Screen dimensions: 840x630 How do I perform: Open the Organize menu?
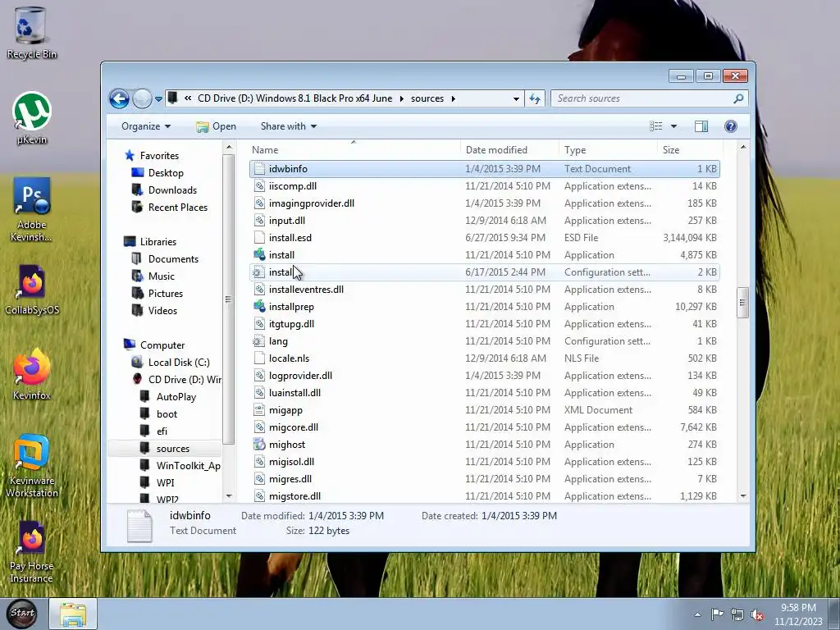click(146, 126)
